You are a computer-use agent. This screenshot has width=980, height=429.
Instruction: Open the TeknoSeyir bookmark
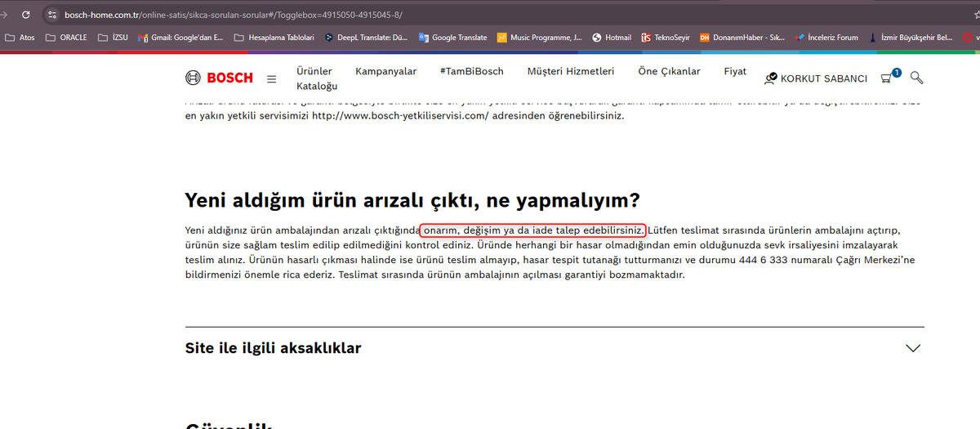666,38
